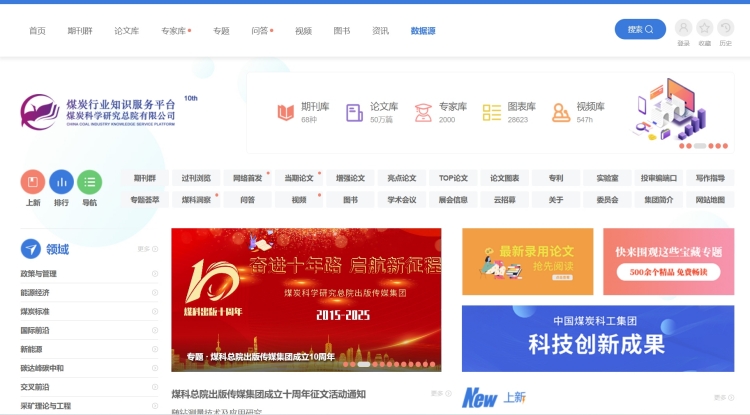Expand the 政策与管理 category arrow
Screen dimensions: 750x415
pos(155,274)
